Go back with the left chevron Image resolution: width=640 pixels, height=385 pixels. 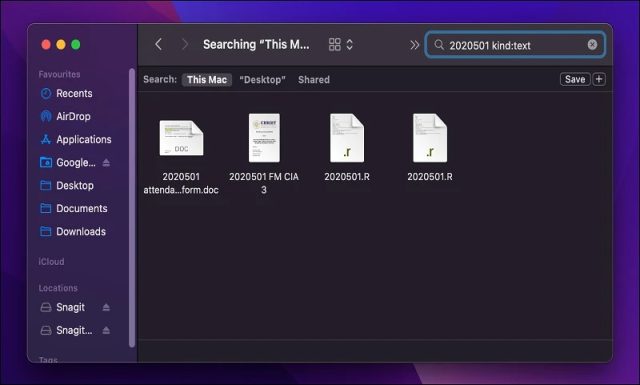[x=158, y=44]
